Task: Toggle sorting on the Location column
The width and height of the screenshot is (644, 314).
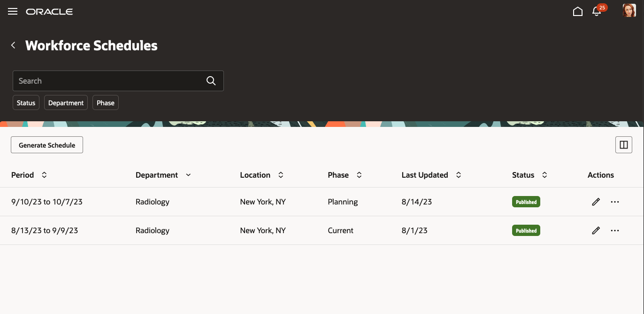Action: pyautogui.click(x=280, y=174)
